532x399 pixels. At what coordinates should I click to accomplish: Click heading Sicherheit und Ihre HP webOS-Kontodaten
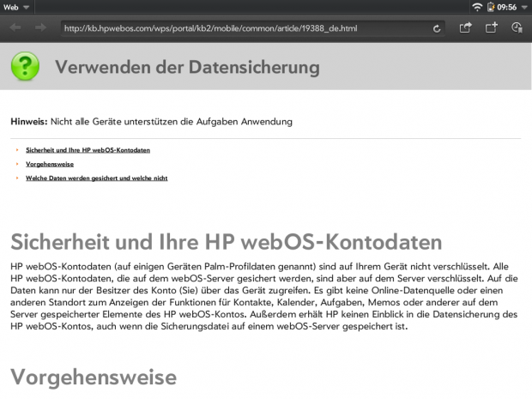point(227,242)
